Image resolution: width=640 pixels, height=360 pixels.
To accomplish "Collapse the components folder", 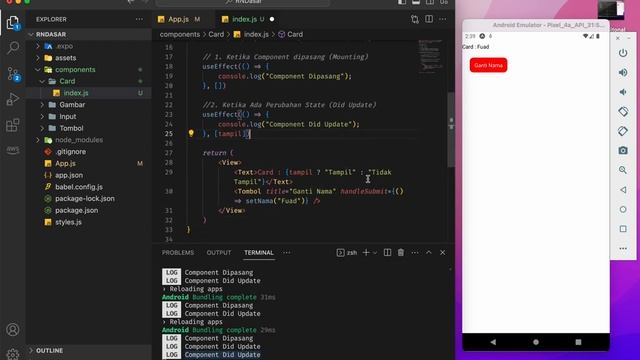I will (38, 70).
